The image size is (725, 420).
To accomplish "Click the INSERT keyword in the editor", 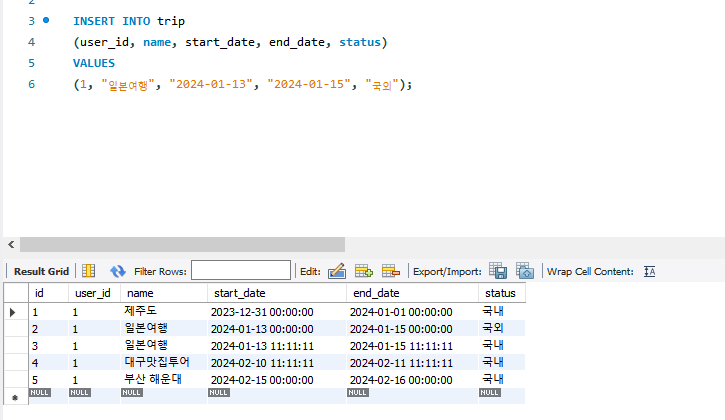I will 94,21.
